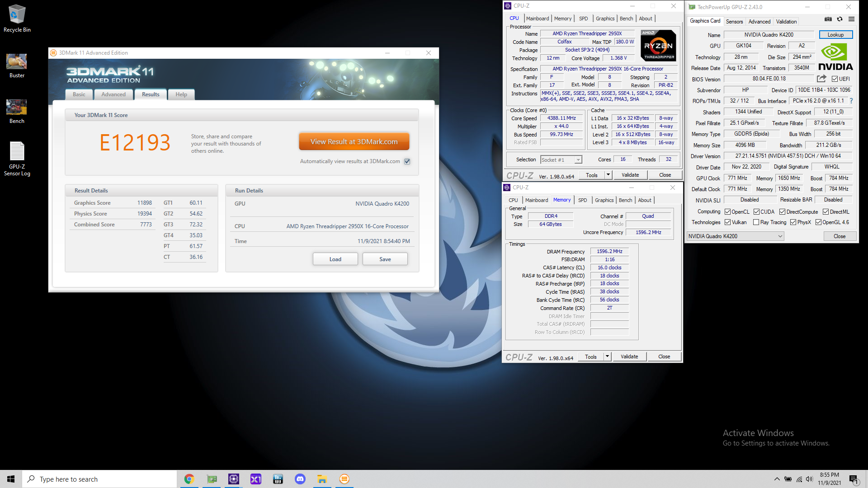Open CPU-Z from the taskbar
The height and width of the screenshot is (488, 868).
point(234,479)
